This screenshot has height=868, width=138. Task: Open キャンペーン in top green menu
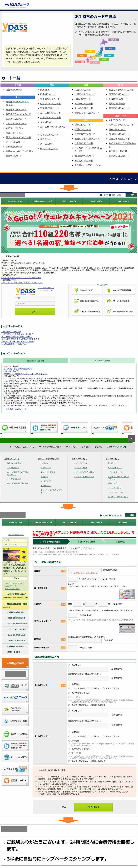click(123, 202)
